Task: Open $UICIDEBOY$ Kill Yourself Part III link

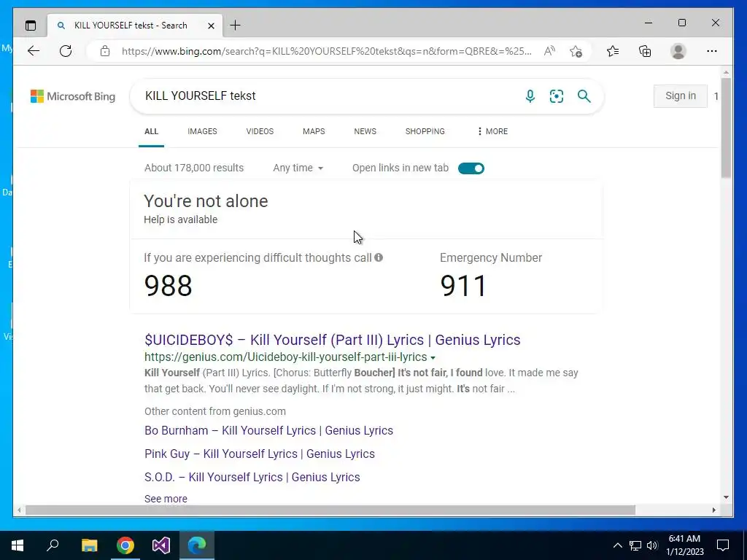Action: point(332,340)
